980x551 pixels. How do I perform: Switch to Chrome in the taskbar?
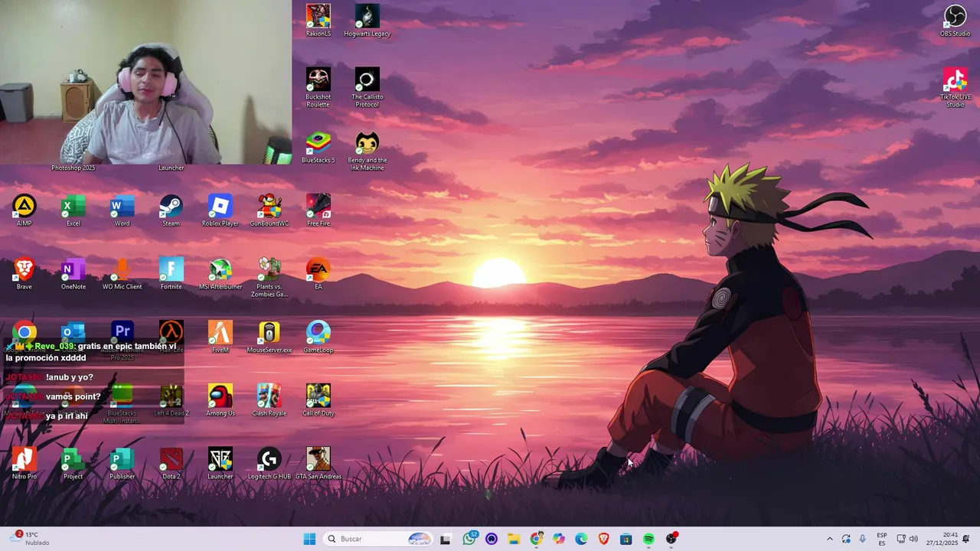(x=537, y=539)
